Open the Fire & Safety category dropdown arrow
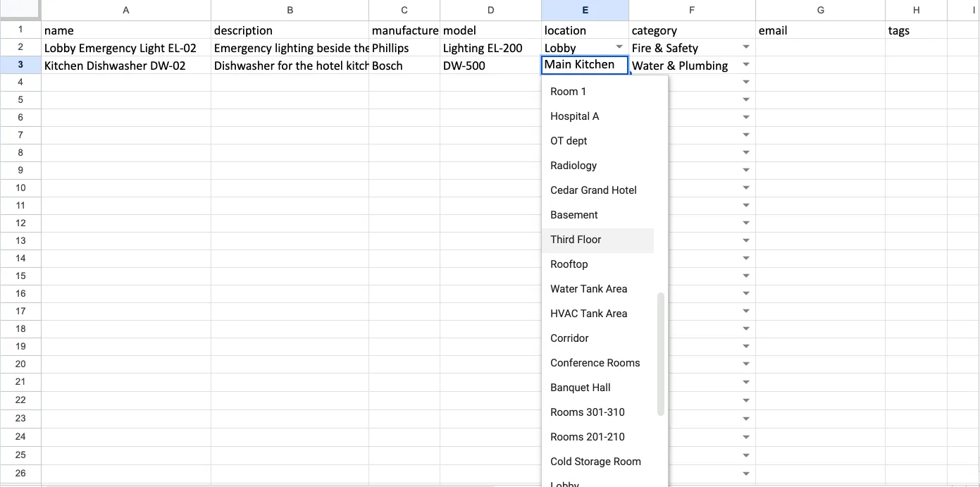 click(746, 47)
